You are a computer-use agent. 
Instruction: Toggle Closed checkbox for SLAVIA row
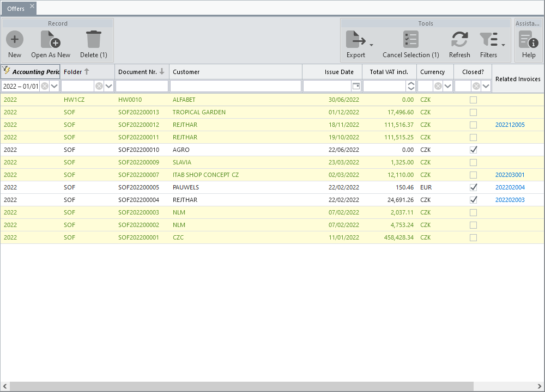tap(473, 162)
